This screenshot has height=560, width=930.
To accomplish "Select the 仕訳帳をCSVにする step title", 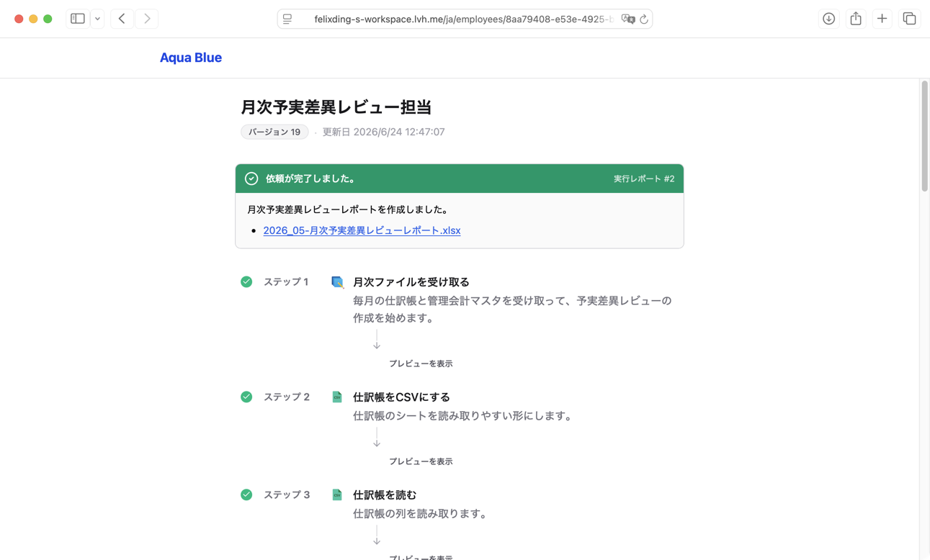I will [x=401, y=397].
